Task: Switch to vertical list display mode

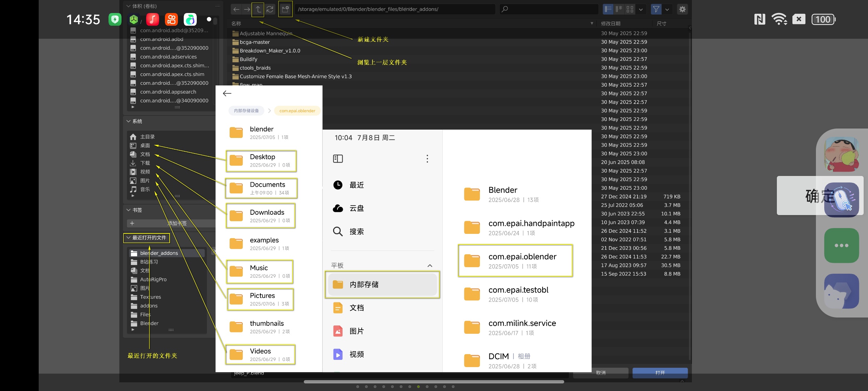Action: coord(608,9)
